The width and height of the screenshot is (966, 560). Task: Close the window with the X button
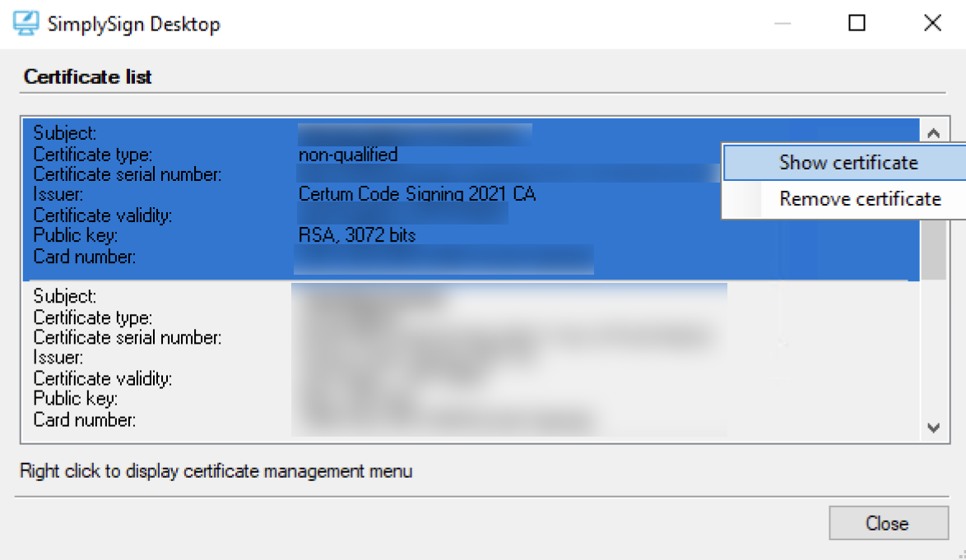[933, 23]
